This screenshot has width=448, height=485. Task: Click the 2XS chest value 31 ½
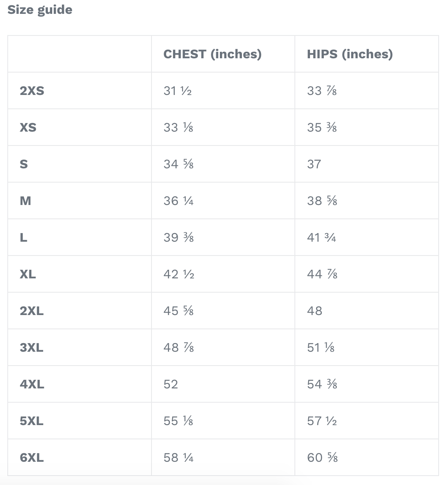pos(178,90)
